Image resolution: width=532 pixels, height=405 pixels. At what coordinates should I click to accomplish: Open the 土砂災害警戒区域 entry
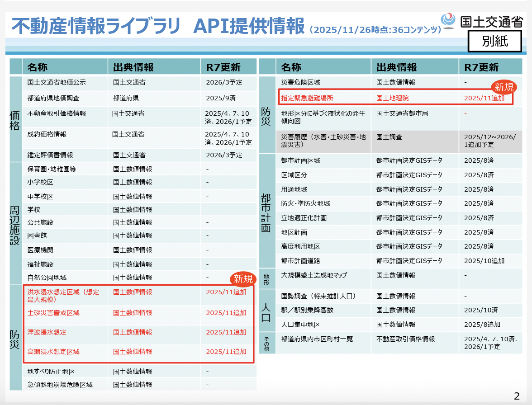53,313
